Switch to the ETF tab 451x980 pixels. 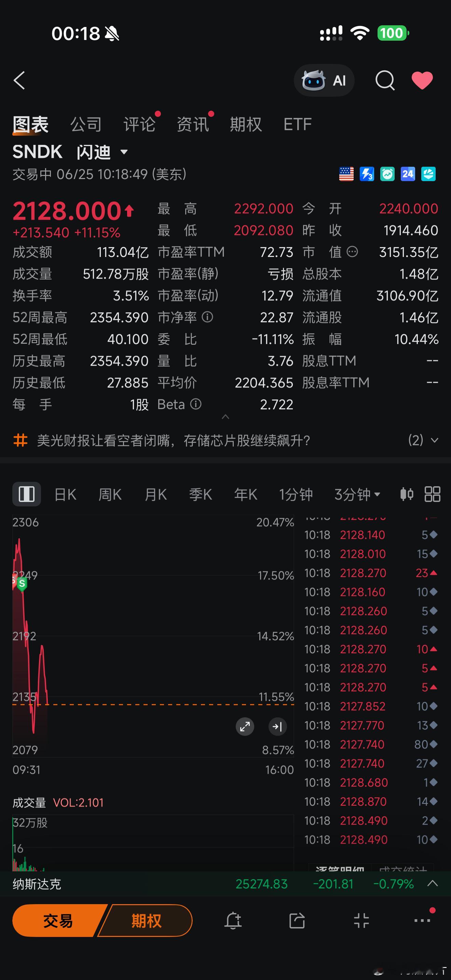click(x=297, y=124)
